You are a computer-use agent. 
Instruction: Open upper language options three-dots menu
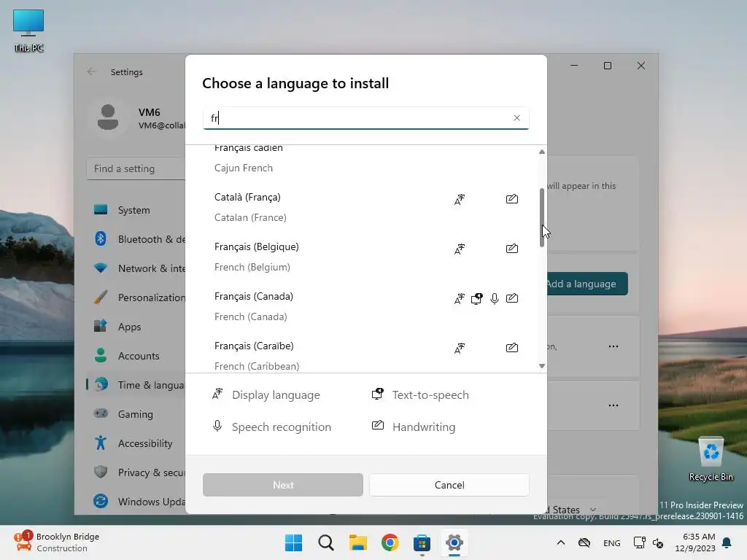click(x=613, y=346)
